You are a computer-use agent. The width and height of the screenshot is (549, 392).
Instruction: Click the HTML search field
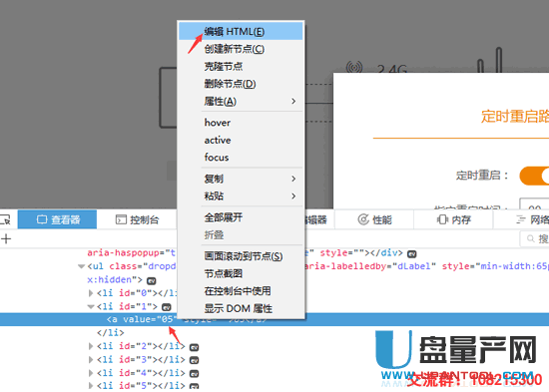coord(534,238)
